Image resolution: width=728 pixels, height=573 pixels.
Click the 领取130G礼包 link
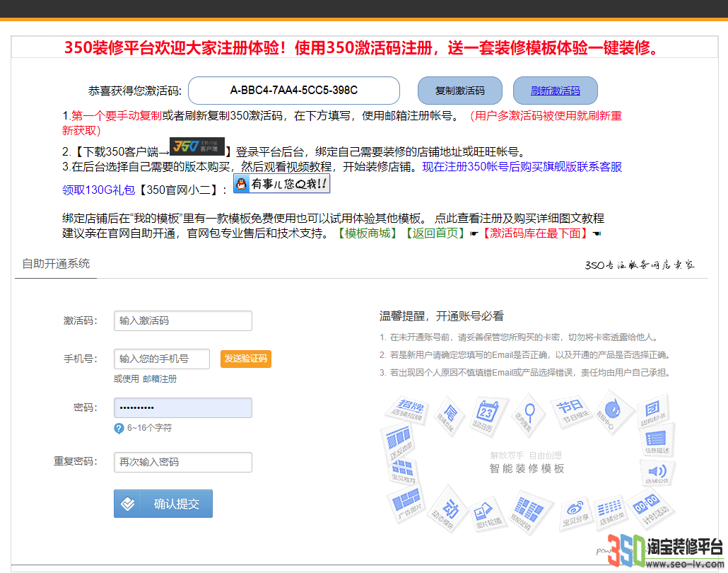[x=98, y=190]
